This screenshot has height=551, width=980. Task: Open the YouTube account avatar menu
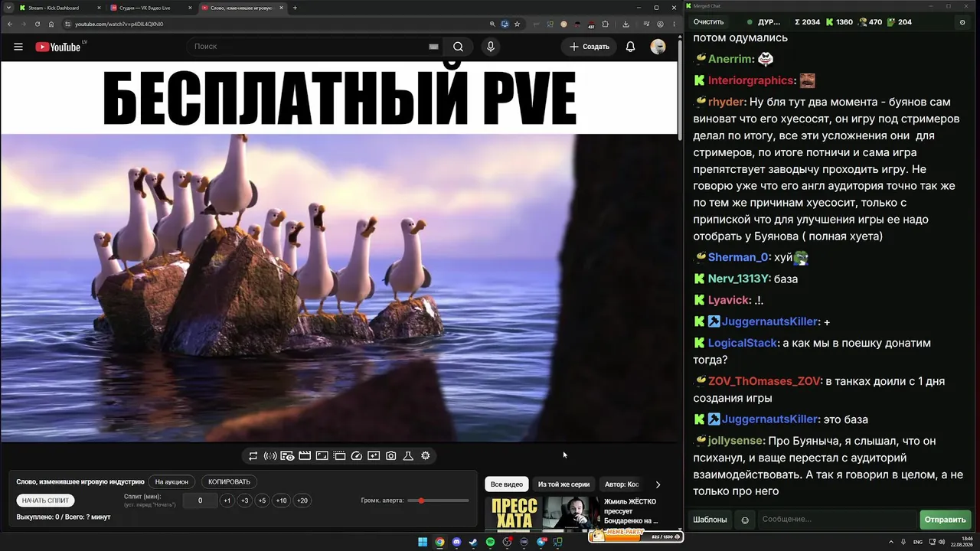pos(658,47)
